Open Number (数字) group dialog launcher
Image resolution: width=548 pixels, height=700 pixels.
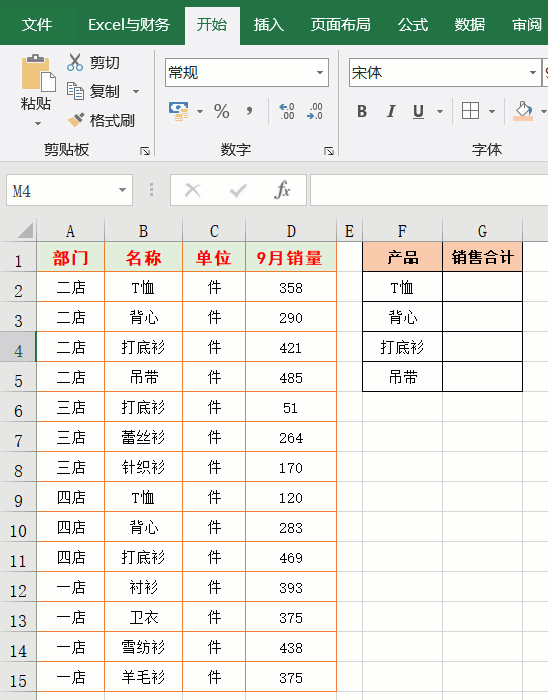[329, 151]
